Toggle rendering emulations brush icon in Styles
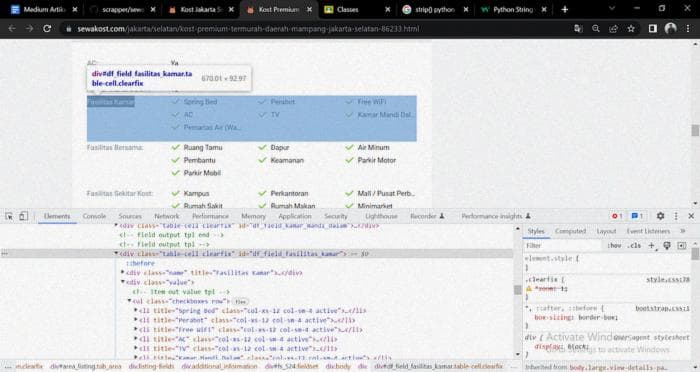Viewport: 700px width, 372px height. pyautogui.click(x=667, y=246)
